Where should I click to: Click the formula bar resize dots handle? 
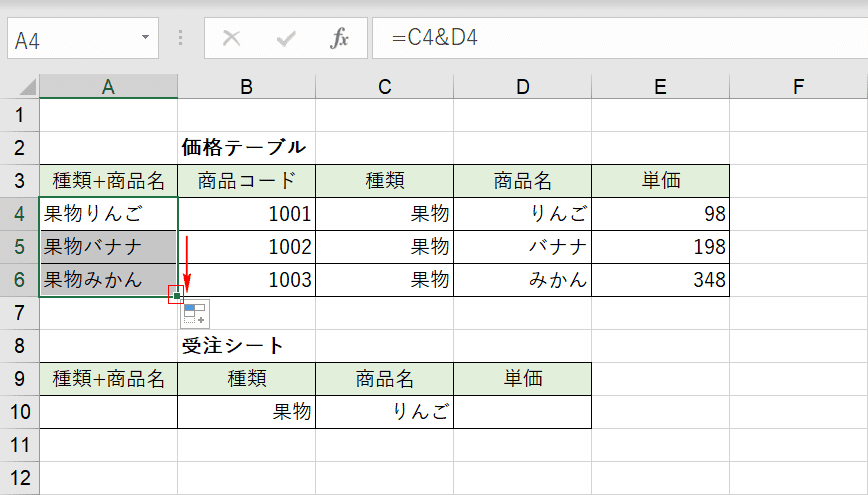(180, 38)
